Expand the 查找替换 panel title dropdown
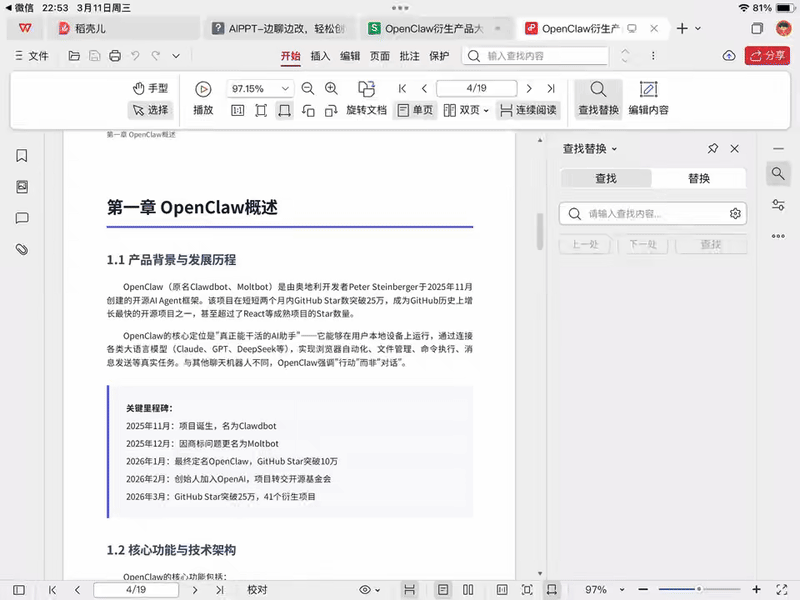This screenshot has width=800, height=600. coord(614,149)
